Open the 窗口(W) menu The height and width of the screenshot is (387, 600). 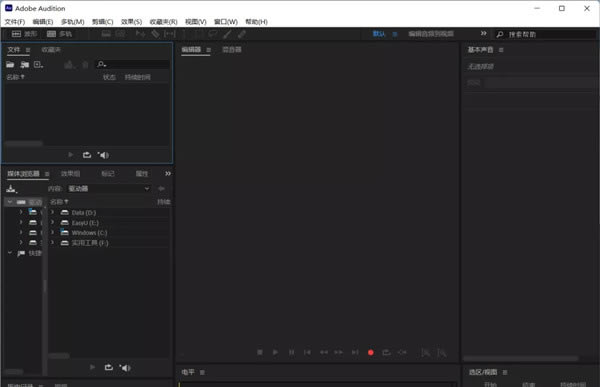pos(226,22)
